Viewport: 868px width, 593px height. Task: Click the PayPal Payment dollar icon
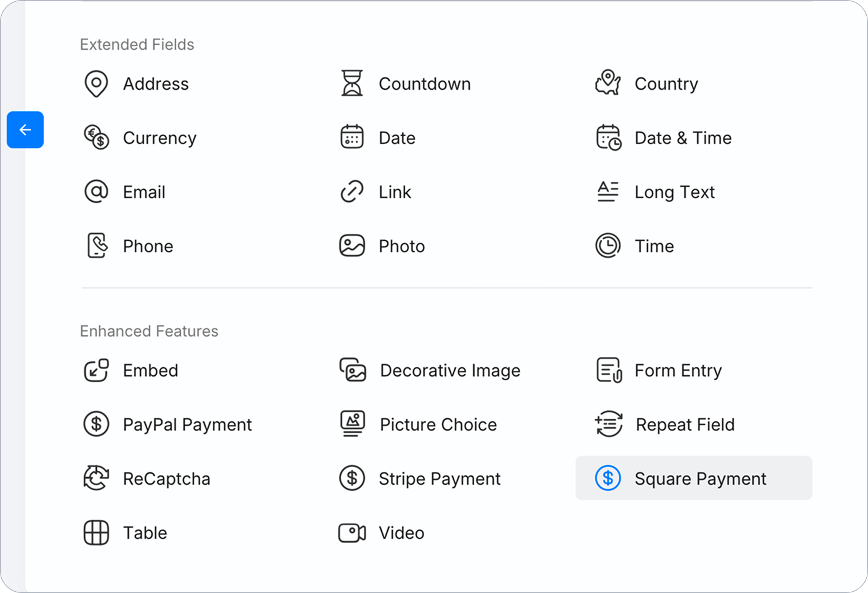[96, 424]
